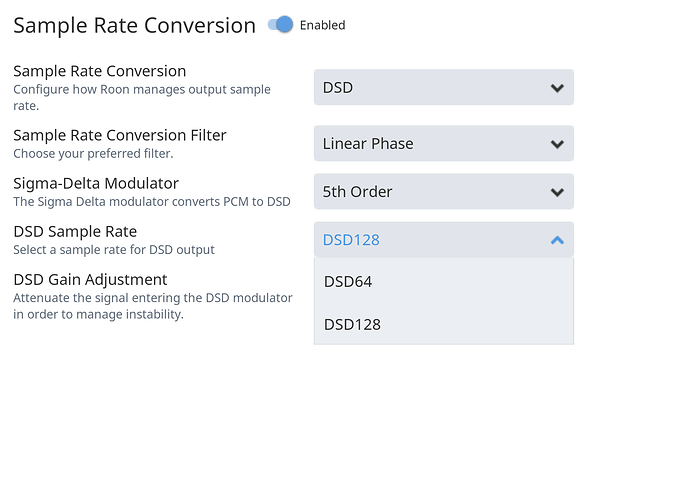Select DSD64 from the list
Screen dimensions: 690x489
[x=444, y=281]
